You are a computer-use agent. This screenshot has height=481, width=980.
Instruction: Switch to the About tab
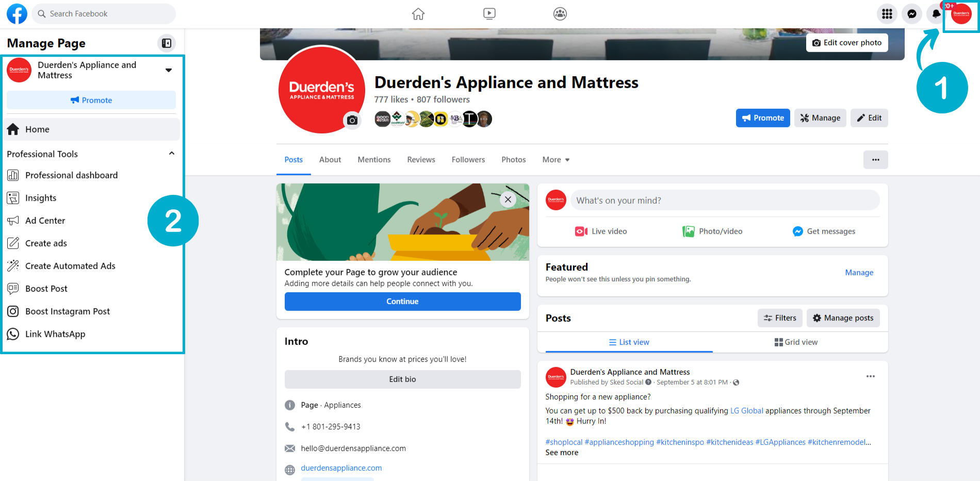[330, 160]
